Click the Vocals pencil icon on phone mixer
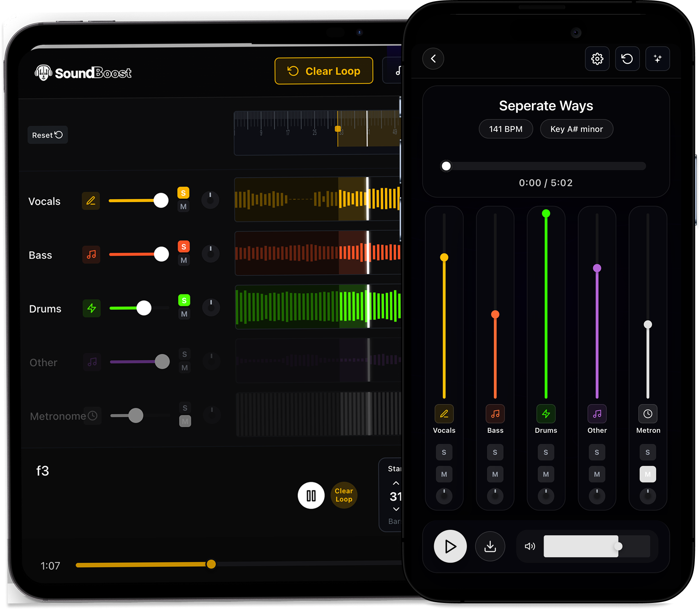 (444, 414)
